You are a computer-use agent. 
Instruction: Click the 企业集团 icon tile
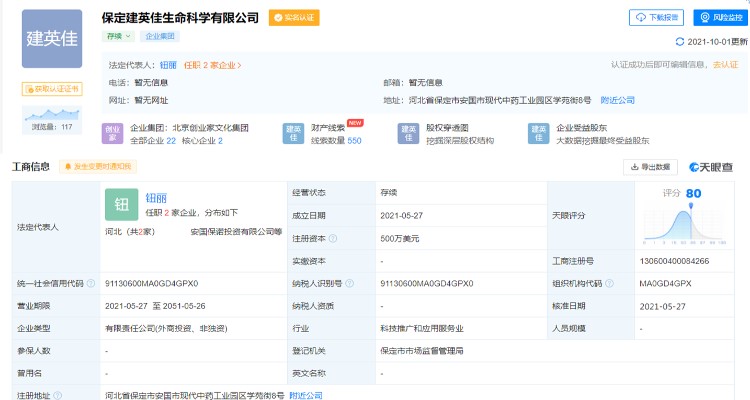click(x=113, y=134)
